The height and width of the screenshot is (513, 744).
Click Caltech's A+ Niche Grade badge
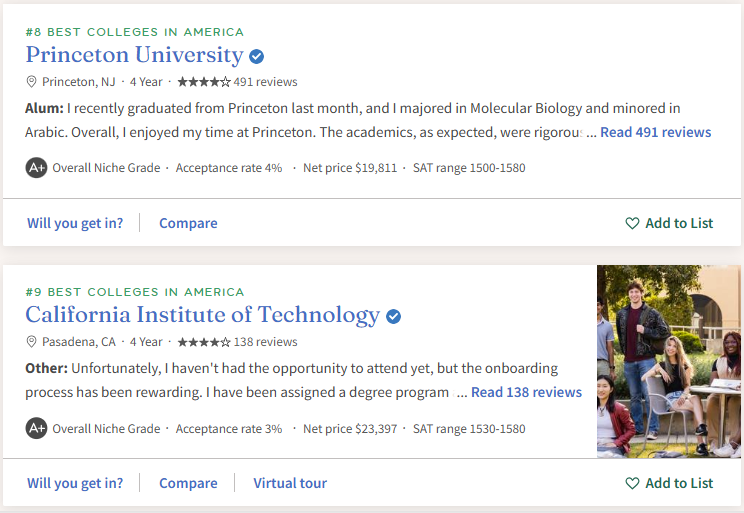tap(36, 429)
